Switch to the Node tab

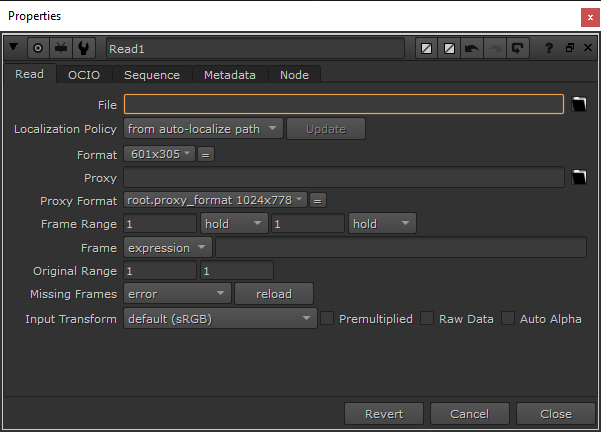294,75
